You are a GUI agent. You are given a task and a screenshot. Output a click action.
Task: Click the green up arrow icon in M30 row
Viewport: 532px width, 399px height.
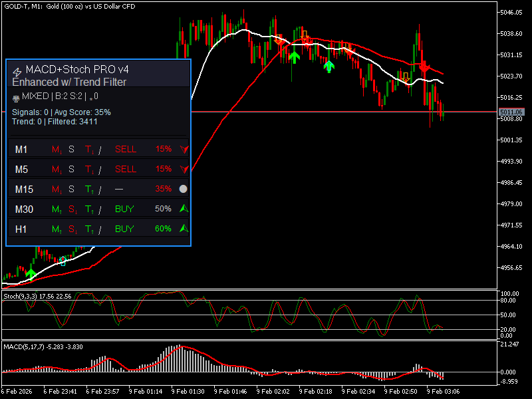[x=184, y=208]
